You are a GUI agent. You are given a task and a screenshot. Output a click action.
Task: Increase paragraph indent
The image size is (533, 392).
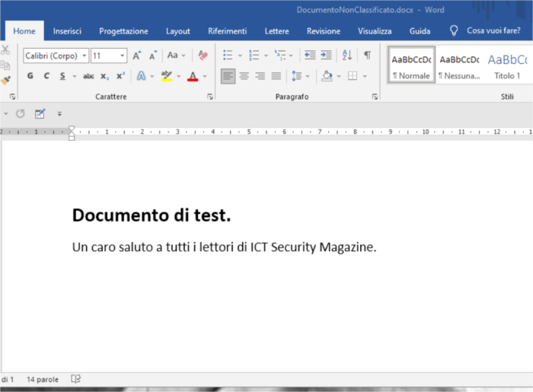(326, 55)
